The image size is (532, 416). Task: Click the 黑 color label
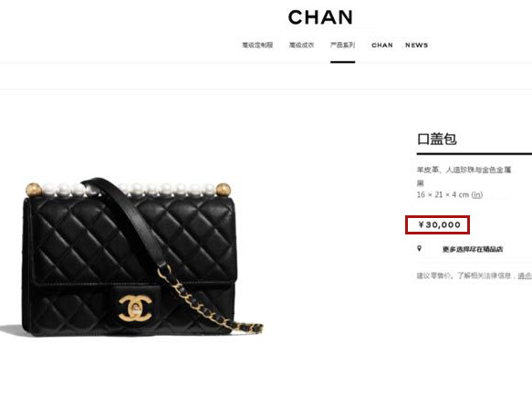421,183
